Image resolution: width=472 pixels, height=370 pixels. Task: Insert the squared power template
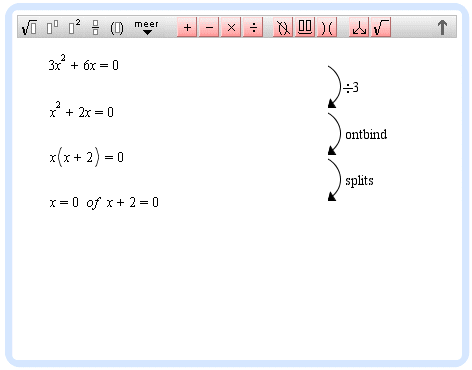coord(74,27)
